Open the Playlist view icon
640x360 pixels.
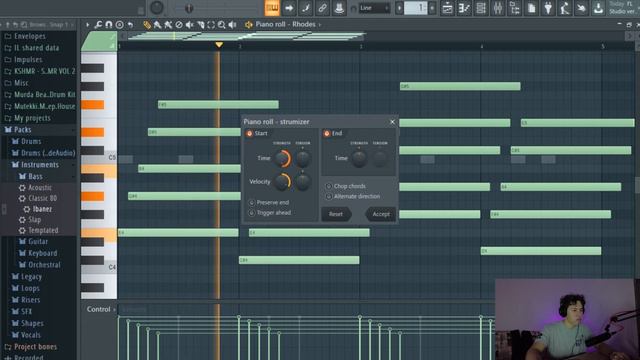pyautogui.click(x=447, y=8)
